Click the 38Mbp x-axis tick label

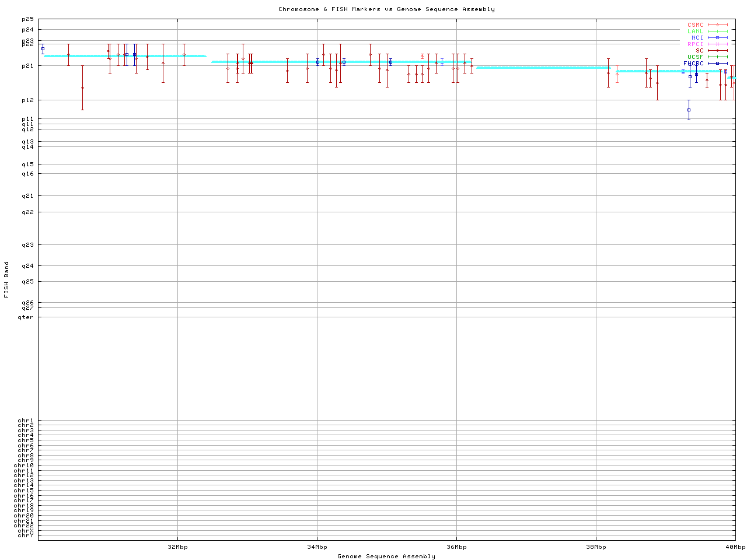tap(596, 547)
